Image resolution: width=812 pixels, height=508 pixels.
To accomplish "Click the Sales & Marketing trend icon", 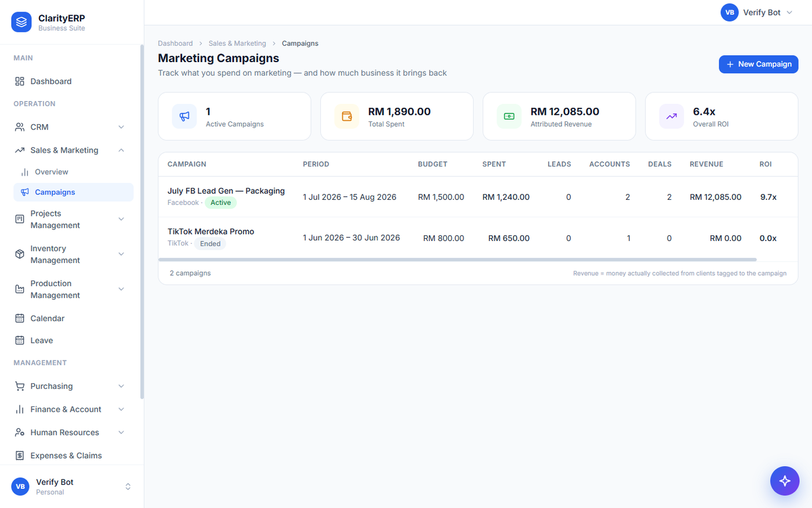I will pos(20,150).
